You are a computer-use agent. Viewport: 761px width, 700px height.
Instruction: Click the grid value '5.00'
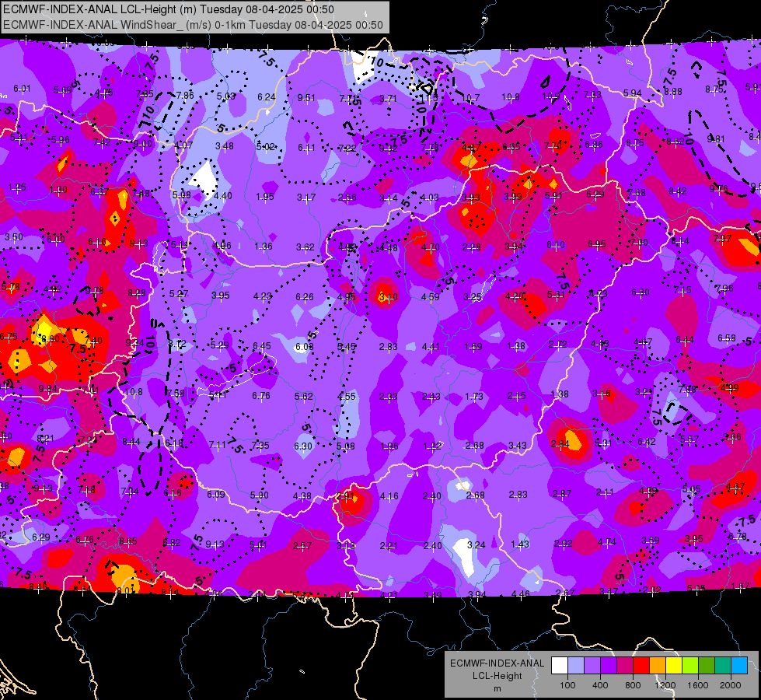click(x=259, y=495)
